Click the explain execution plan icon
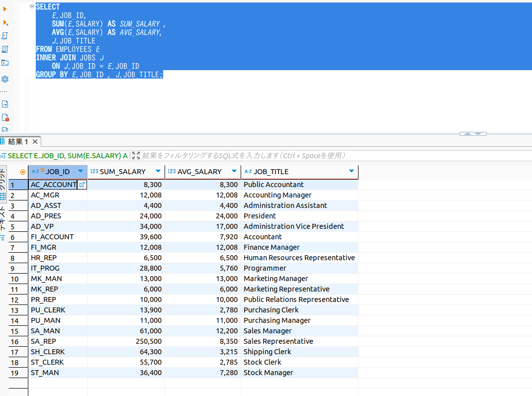The image size is (532, 396). tap(5, 49)
